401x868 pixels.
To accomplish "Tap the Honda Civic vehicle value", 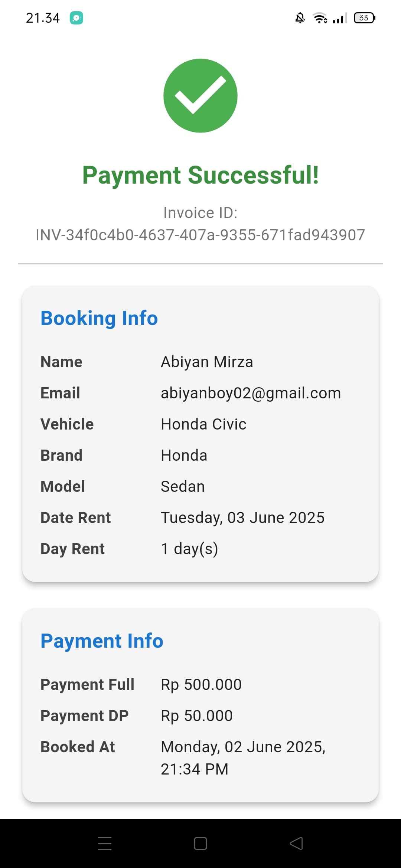I will (x=203, y=424).
